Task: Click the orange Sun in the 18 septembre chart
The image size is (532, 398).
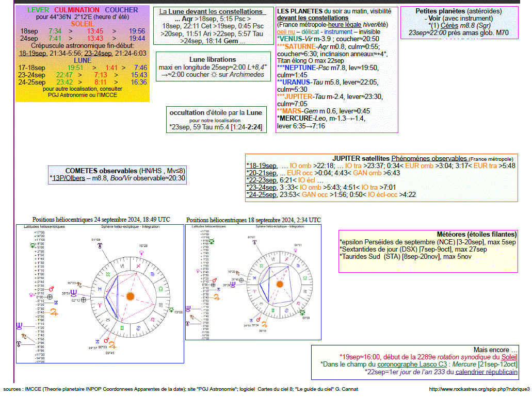Action: point(280,284)
